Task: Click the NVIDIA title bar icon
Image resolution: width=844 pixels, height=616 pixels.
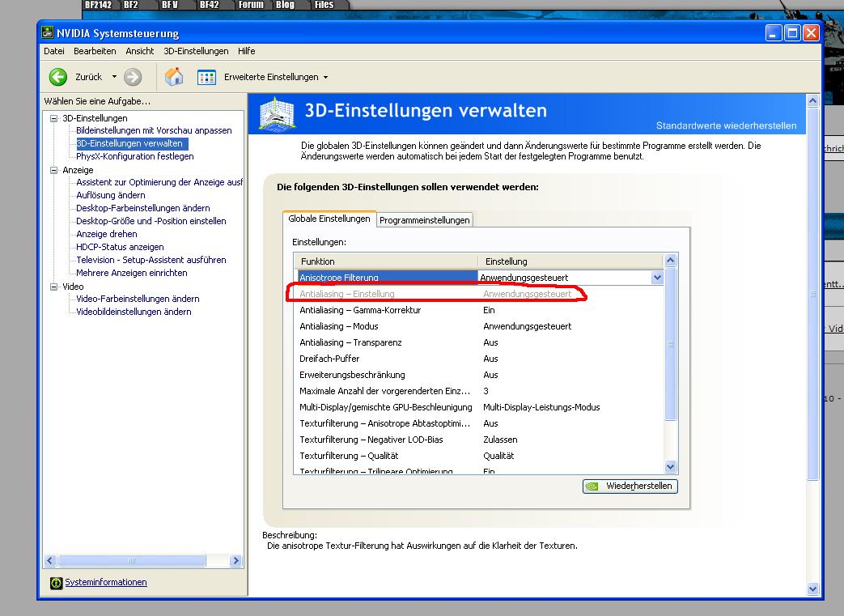Action: tap(48, 33)
